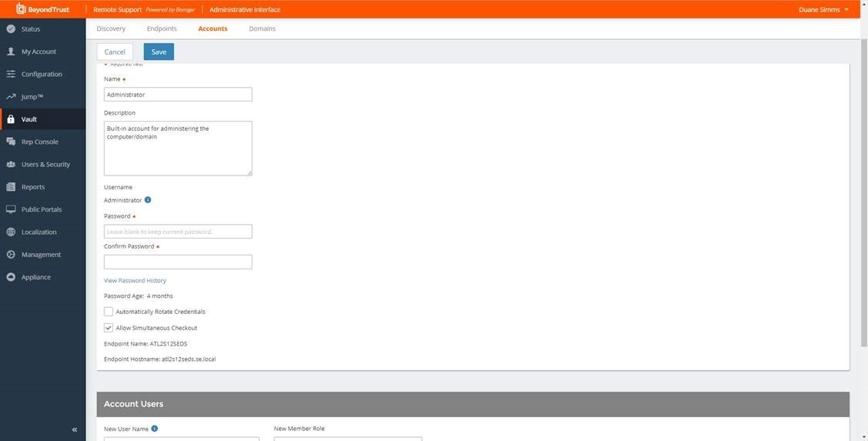This screenshot has width=868, height=441.
Task: Open My Account via the person icon
Action: (x=11, y=52)
